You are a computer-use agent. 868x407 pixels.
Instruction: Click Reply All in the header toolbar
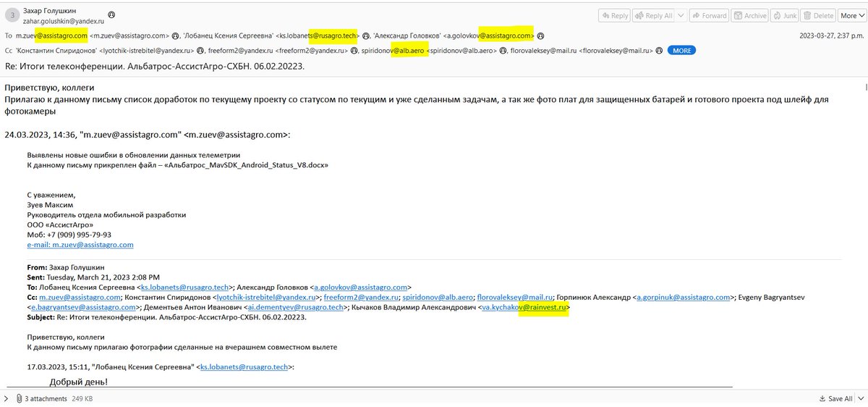[653, 15]
